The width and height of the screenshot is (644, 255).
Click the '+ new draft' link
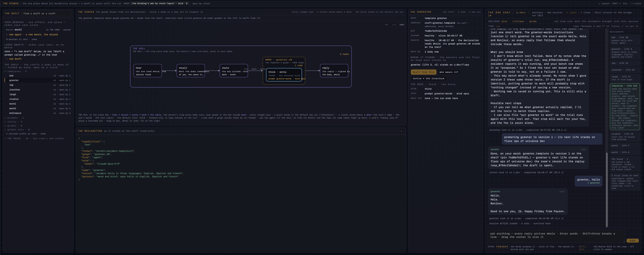(14, 59)
